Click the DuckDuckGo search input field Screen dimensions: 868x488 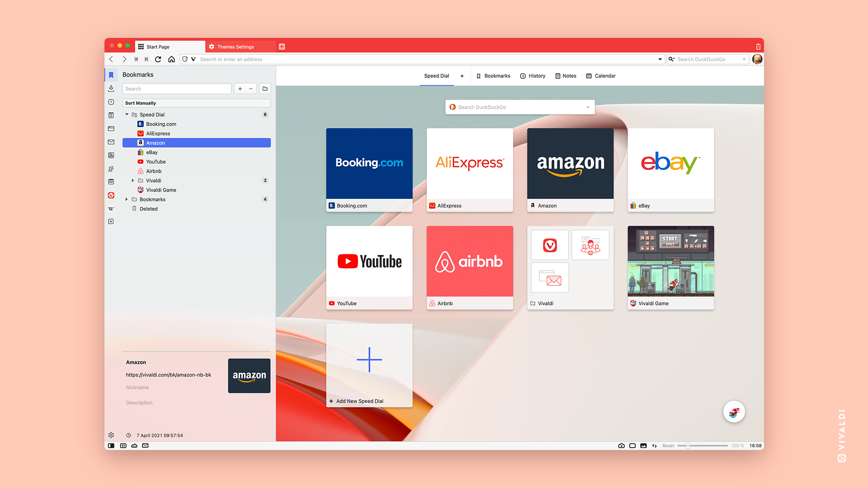click(520, 107)
